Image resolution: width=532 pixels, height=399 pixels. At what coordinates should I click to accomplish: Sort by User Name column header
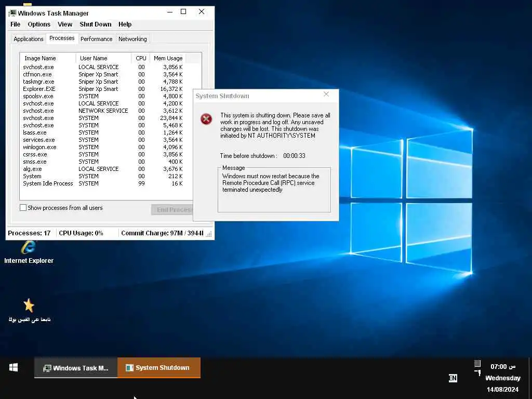[x=103, y=58]
